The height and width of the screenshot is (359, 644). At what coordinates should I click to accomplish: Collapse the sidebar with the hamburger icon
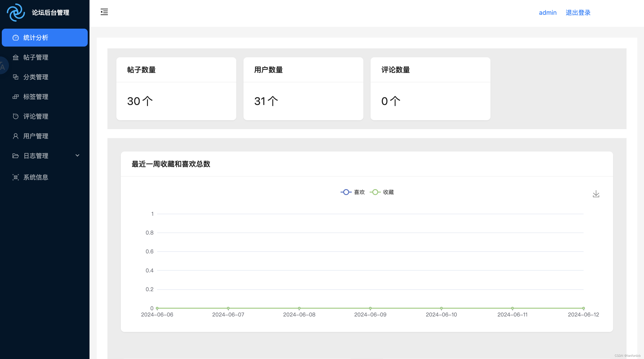[104, 12]
